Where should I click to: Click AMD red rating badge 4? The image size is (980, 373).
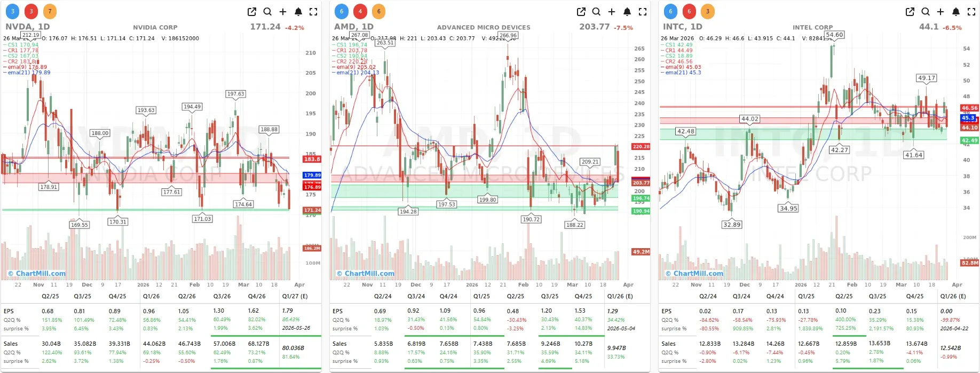[x=360, y=11]
